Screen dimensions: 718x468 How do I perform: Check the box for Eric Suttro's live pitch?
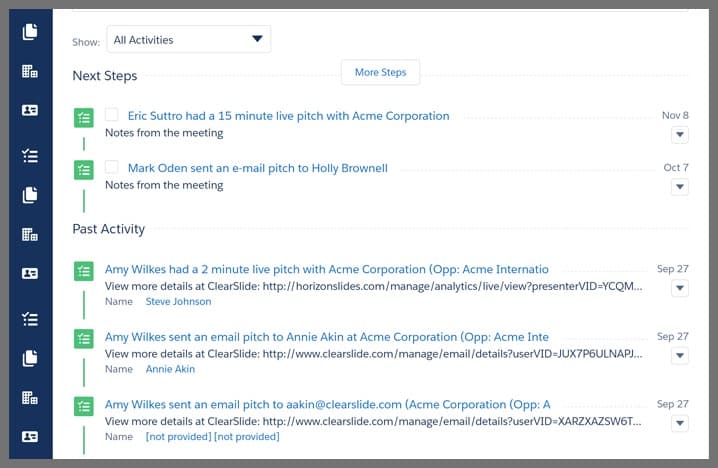coord(112,115)
